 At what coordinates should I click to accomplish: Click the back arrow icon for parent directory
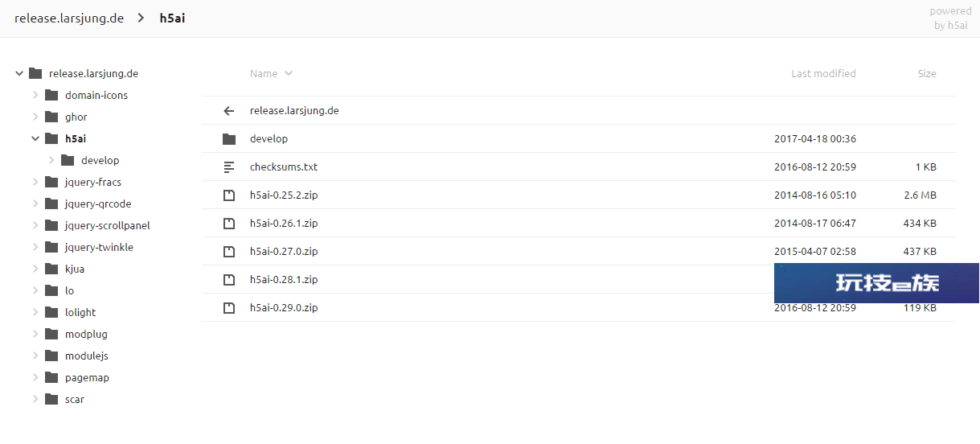click(229, 111)
